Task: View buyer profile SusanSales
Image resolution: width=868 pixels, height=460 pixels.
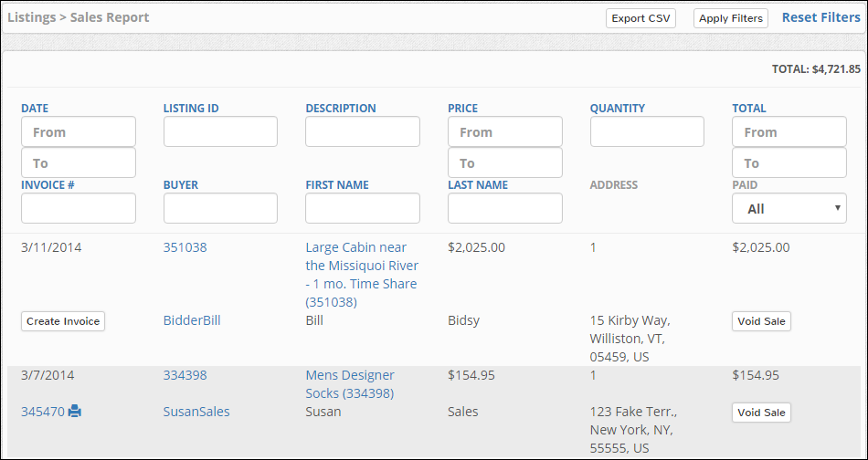Action: (196, 412)
